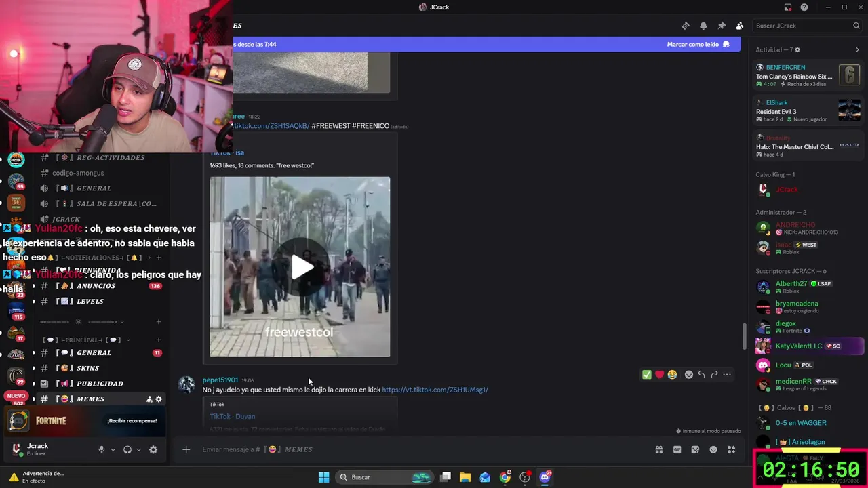
Task: Open BENFERCREN Rainbow Six activity card
Action: [808, 75]
